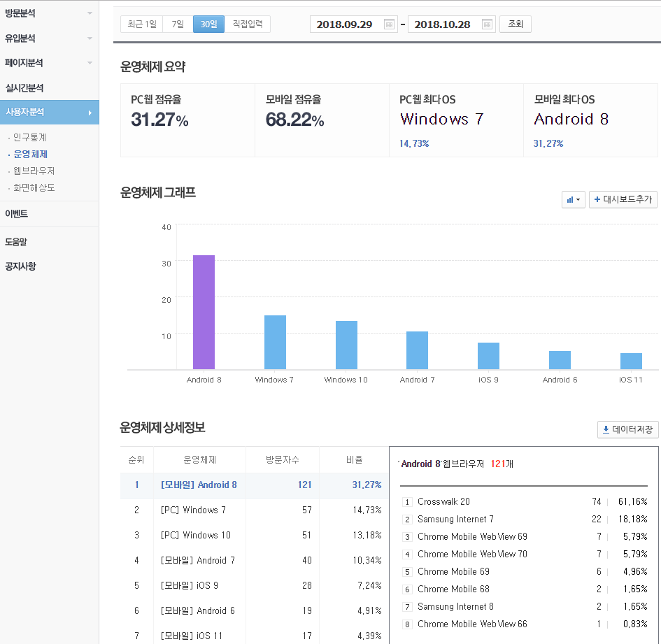Screen dimensions: 661x644
Task: Expand the 유입분석 sidebar section
Action: click(49, 38)
